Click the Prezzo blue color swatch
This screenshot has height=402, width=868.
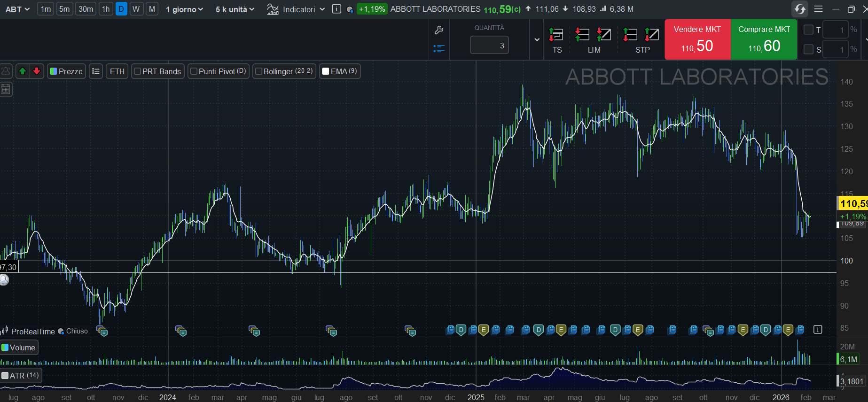pyautogui.click(x=54, y=71)
